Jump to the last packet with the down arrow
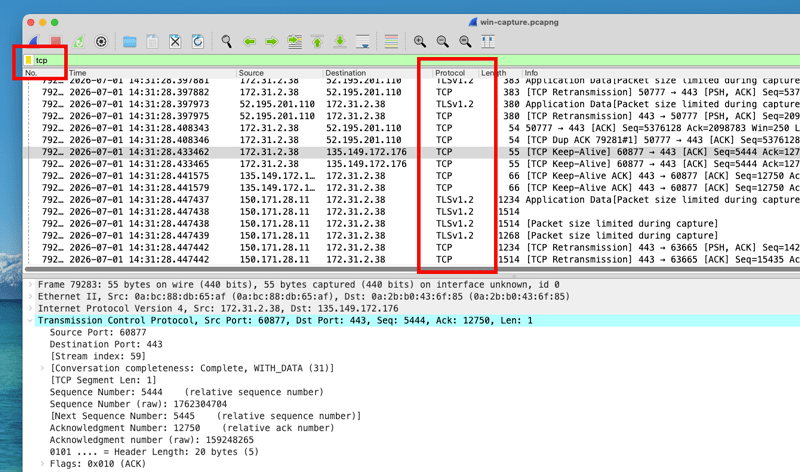The width and height of the screenshot is (800, 472). (340, 42)
